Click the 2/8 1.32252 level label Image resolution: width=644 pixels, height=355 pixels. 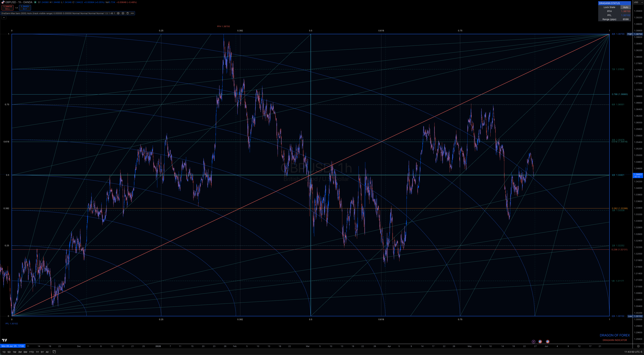(618, 246)
